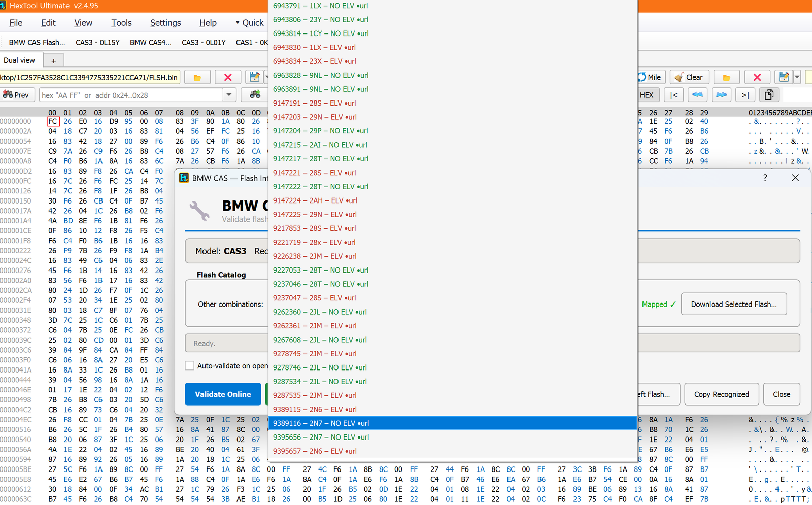The image size is (812, 505).
Task: Select 9395656 – 2N7 – NO ELV option
Action: point(453,437)
